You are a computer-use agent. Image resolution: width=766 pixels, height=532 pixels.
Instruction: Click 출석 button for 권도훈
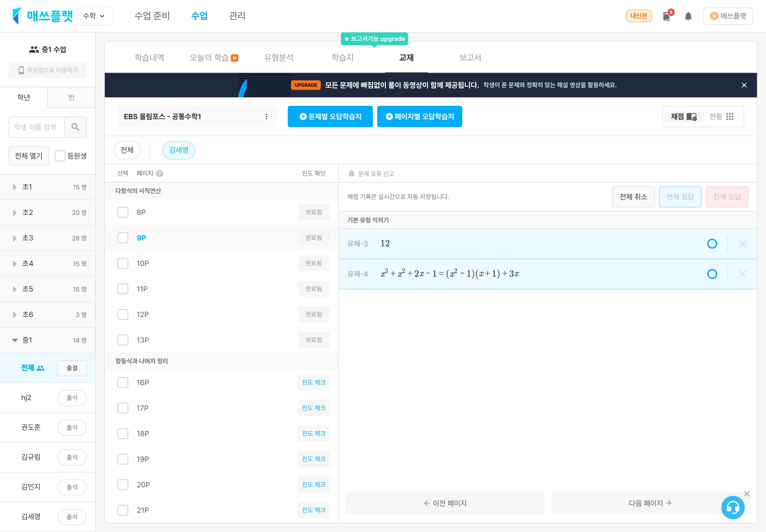[x=72, y=428]
